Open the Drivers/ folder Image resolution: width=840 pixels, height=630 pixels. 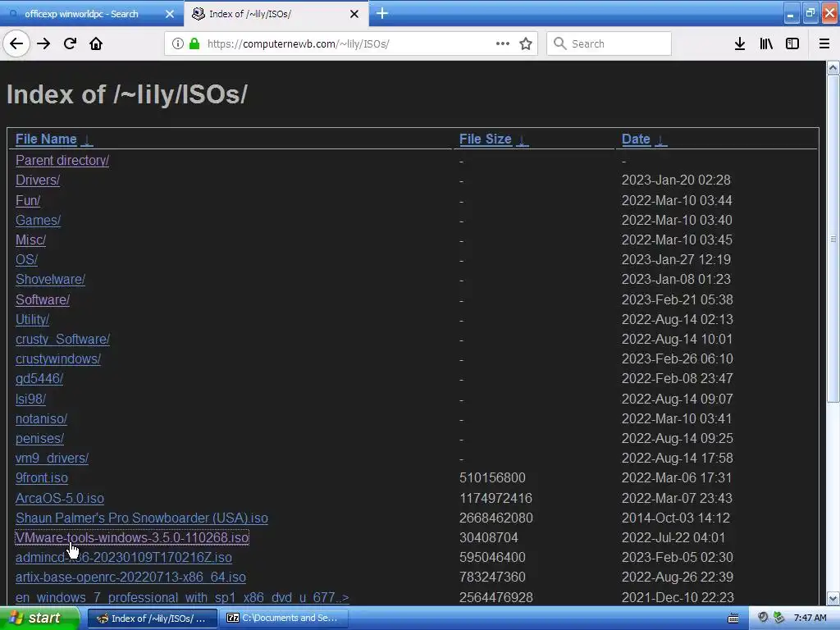coord(38,180)
